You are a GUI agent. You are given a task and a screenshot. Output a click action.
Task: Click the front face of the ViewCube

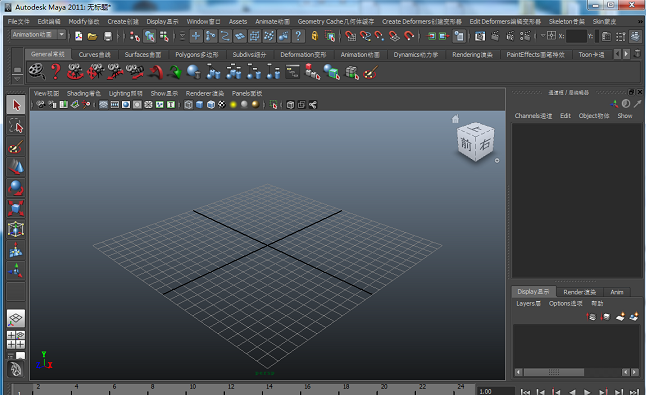(x=466, y=145)
